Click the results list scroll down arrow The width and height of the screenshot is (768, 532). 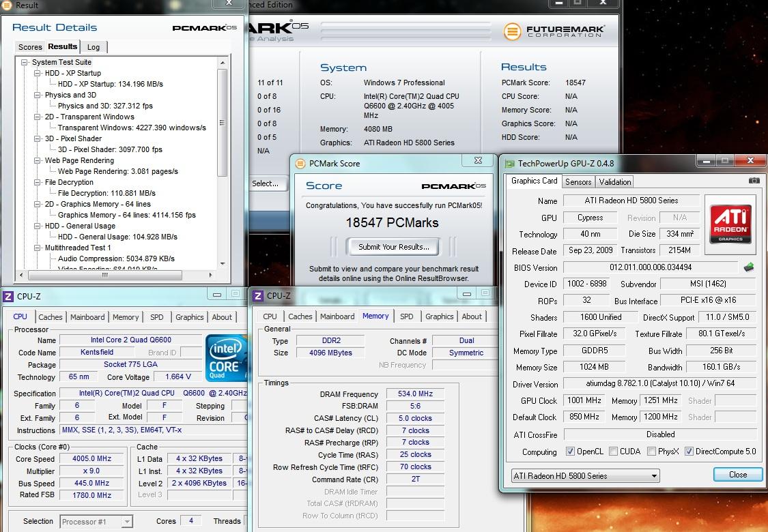tap(223, 264)
